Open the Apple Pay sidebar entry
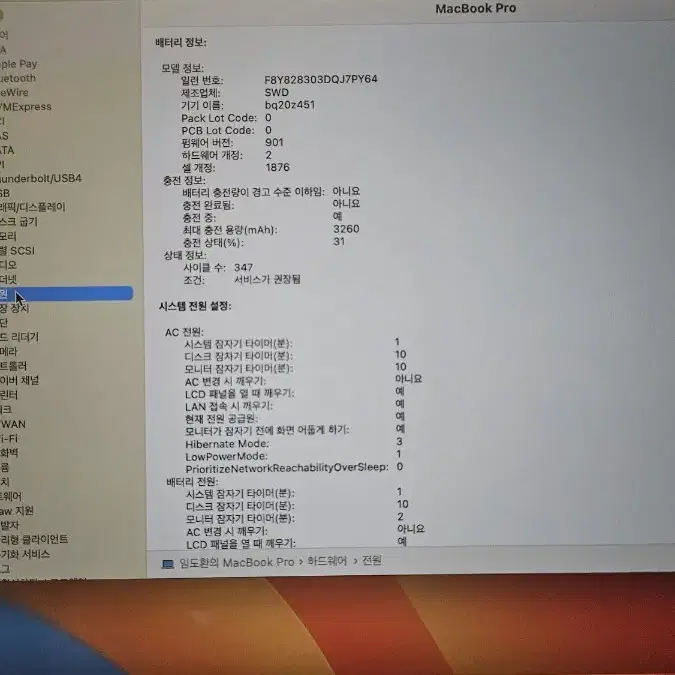Screen dimensions: 675x675 point(19,64)
